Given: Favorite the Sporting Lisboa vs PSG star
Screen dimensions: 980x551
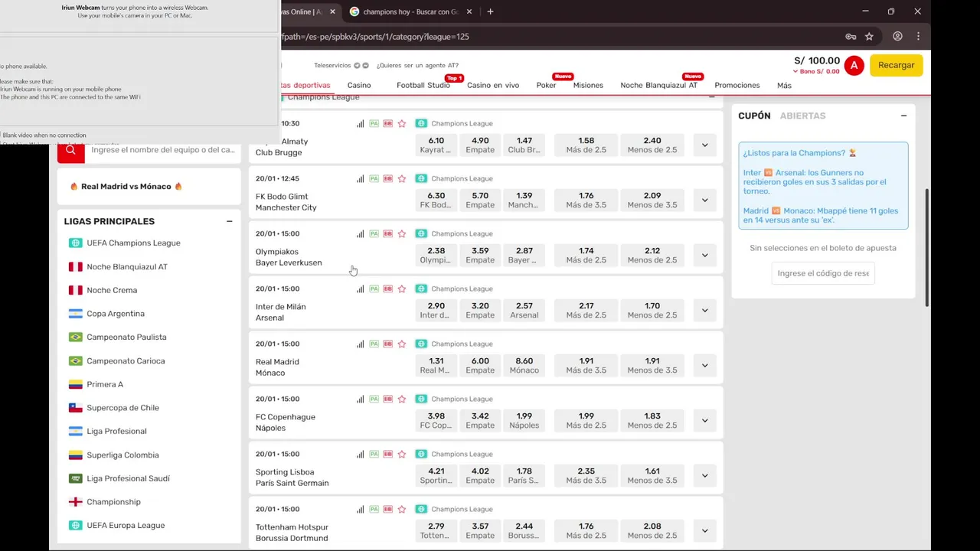Looking at the screenshot, I should [402, 455].
